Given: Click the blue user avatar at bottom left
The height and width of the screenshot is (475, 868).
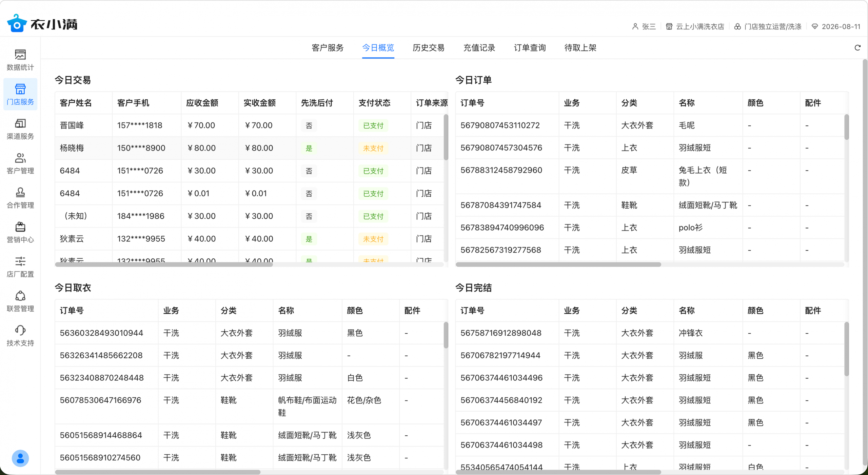Looking at the screenshot, I should click(20, 458).
